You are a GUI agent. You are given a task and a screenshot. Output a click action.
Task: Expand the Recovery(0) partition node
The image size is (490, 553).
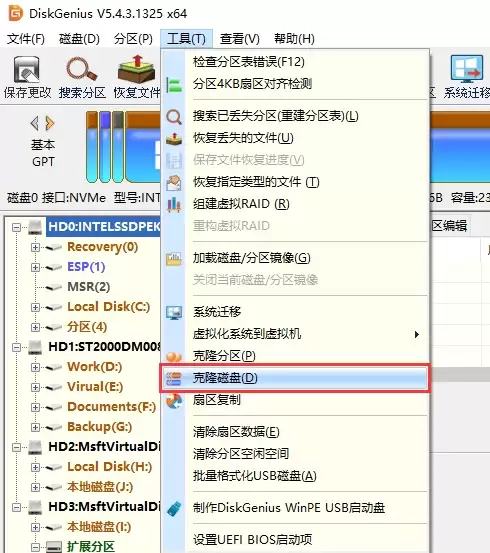(x=35, y=247)
